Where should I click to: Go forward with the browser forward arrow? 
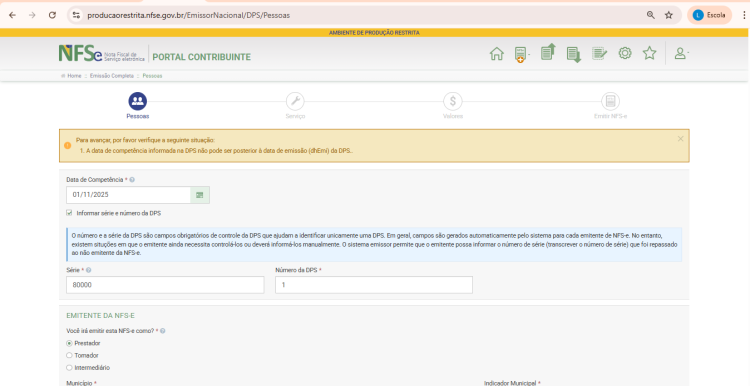[32, 15]
